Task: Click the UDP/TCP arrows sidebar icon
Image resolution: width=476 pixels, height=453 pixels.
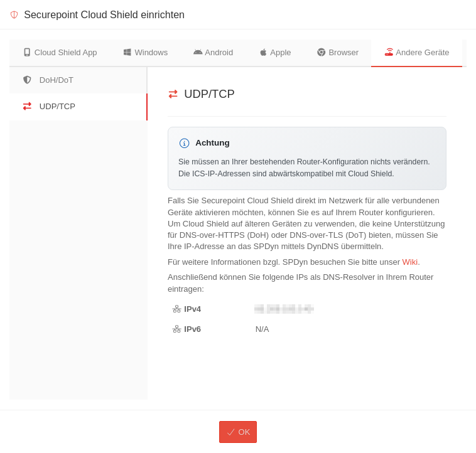Action: click(27, 107)
